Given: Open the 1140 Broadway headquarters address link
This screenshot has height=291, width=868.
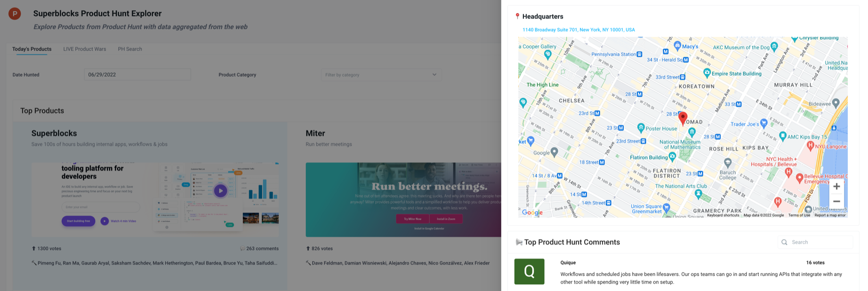Looking at the screenshot, I should (579, 30).
